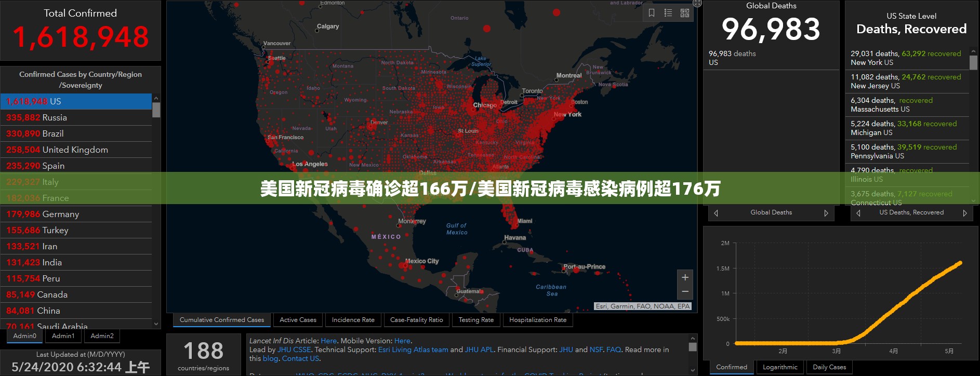Show the Daily Cases chart tab
Viewport: 980px width, 376px height.
829,367
